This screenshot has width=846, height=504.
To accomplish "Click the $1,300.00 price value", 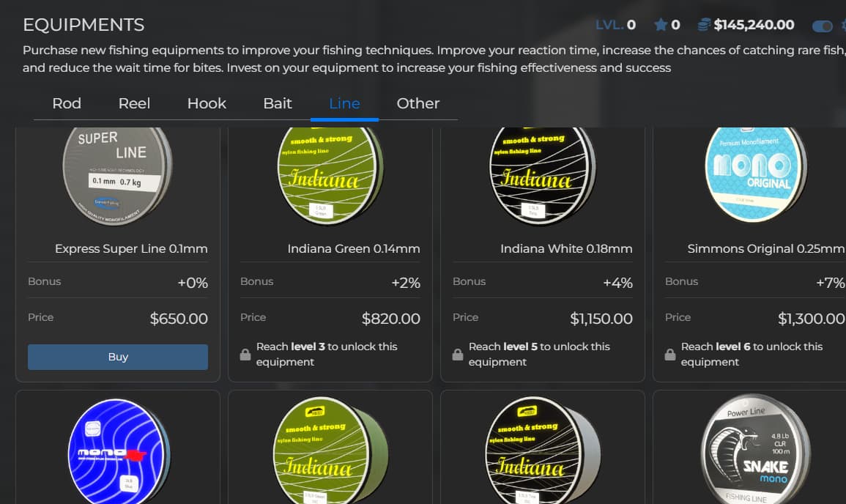I will click(x=811, y=319).
